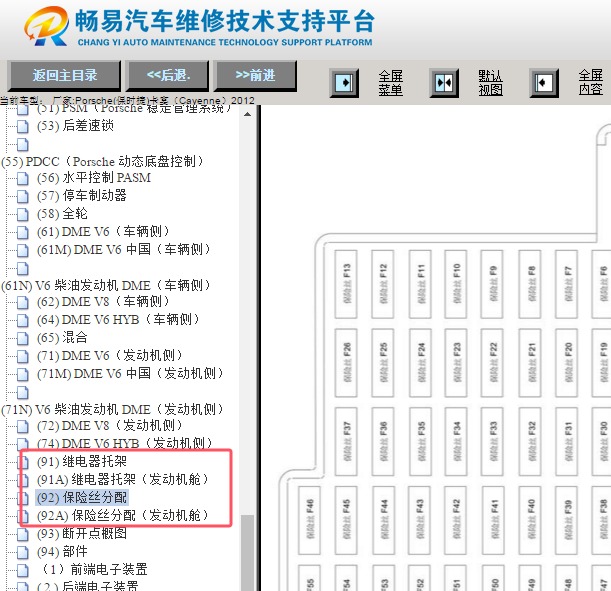Click fuse F46 in the diagram
Screen dimensions: 611x591
point(309,520)
